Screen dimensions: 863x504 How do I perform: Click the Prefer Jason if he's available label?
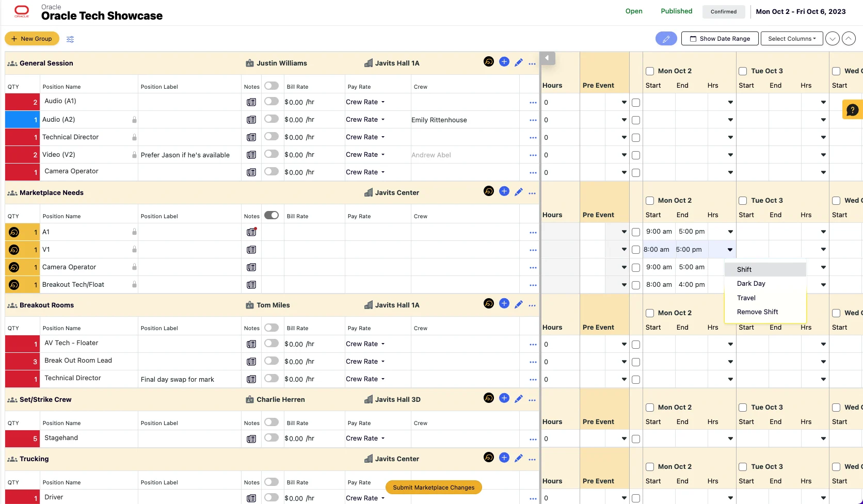click(185, 155)
